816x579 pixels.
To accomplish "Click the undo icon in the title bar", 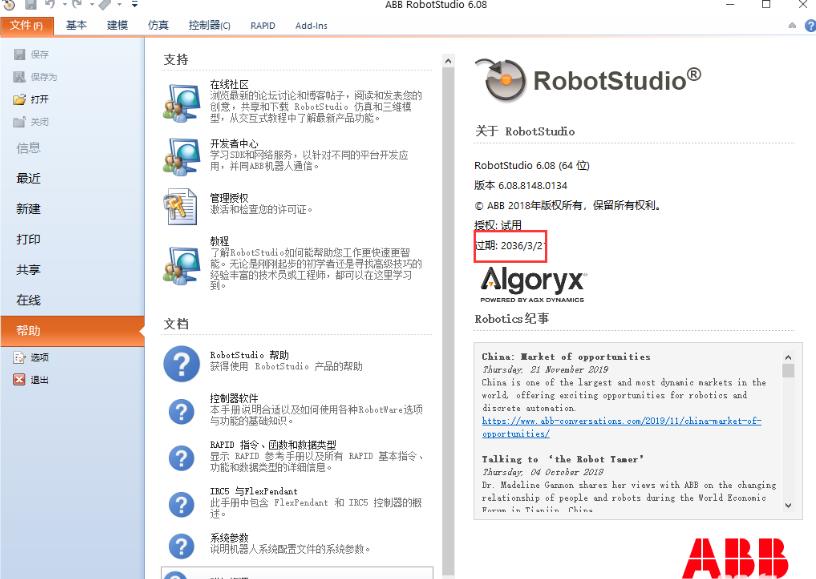I will (x=49, y=4).
